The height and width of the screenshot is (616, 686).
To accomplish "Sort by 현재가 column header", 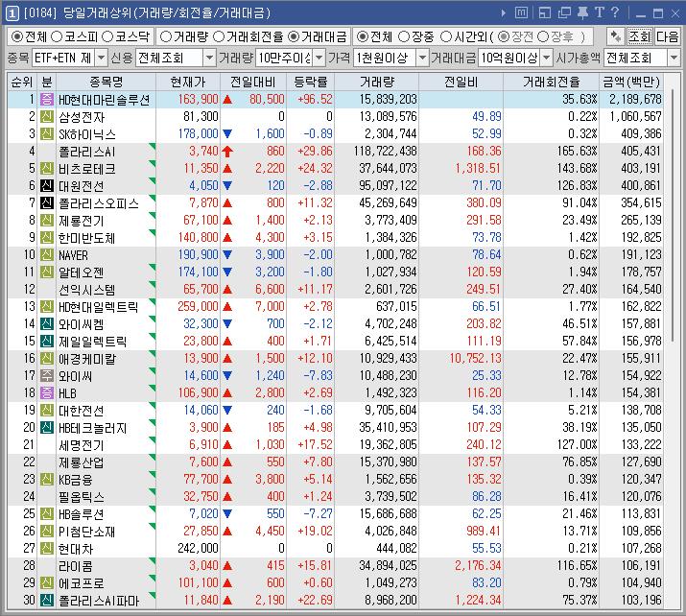I will [x=188, y=82].
